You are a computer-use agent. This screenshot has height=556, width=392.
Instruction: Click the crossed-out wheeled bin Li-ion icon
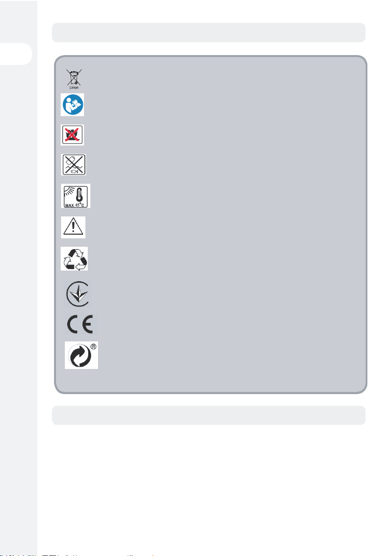74,79
